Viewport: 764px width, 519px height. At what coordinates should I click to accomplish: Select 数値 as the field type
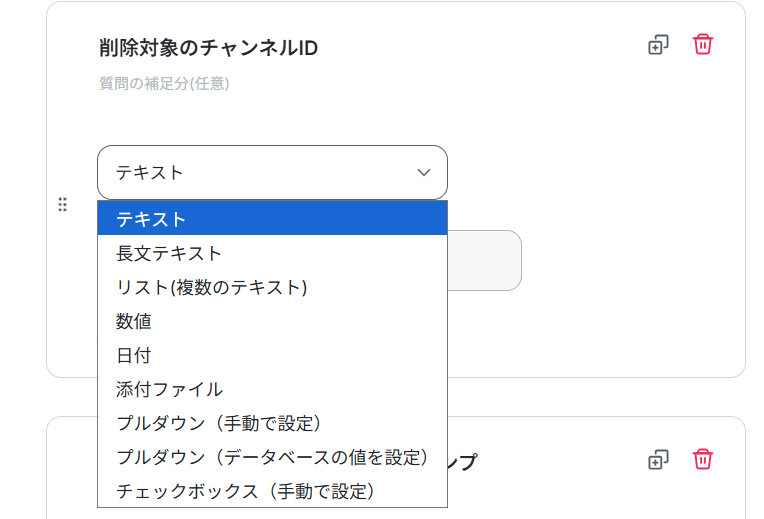tap(272, 321)
